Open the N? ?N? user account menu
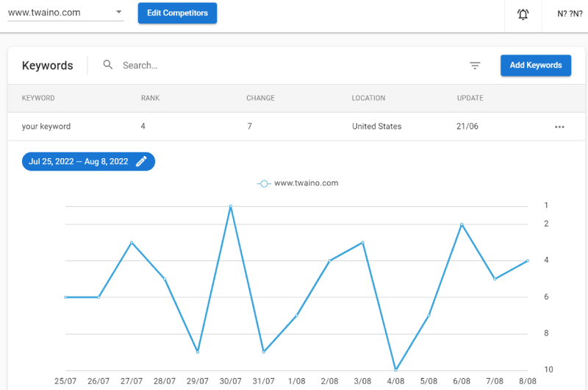Viewport: 588px width, 390px height. point(570,14)
